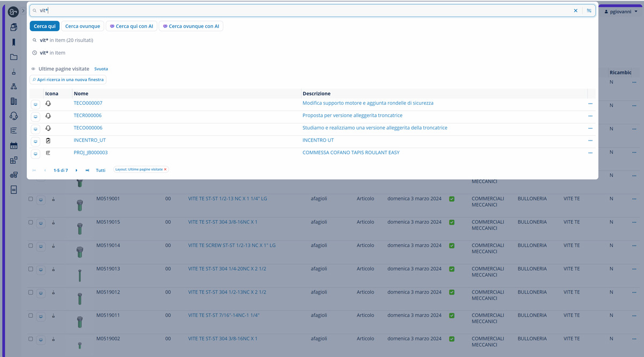Open the pgiovanni user dropdown
The height and width of the screenshot is (357, 644).
pos(621,11)
